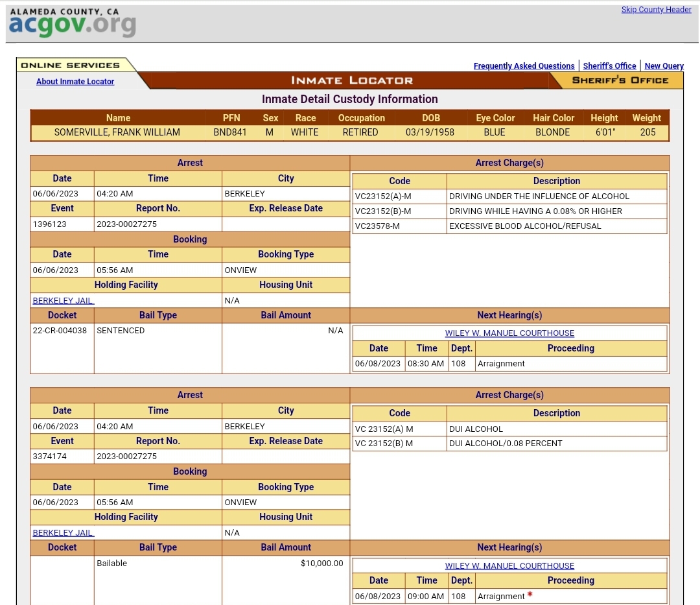Click the "Eye Color" column header
This screenshot has height=605, width=700.
point(495,118)
